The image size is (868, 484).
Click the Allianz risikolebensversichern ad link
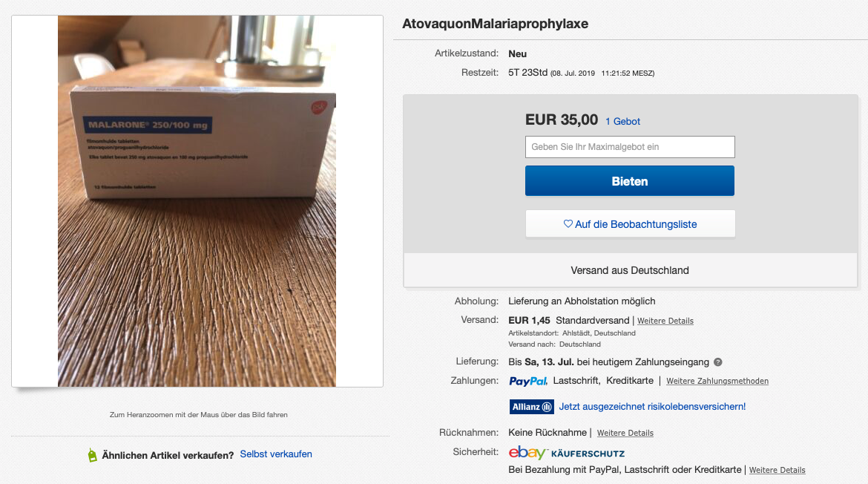[x=652, y=407]
